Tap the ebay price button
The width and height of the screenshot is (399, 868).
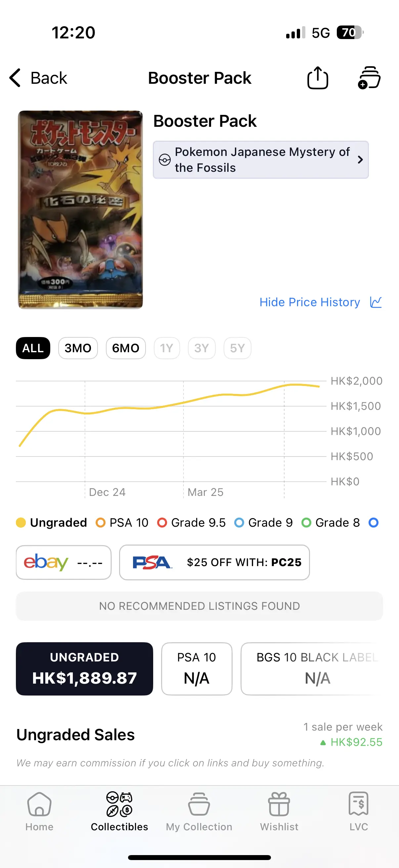pos(64,562)
